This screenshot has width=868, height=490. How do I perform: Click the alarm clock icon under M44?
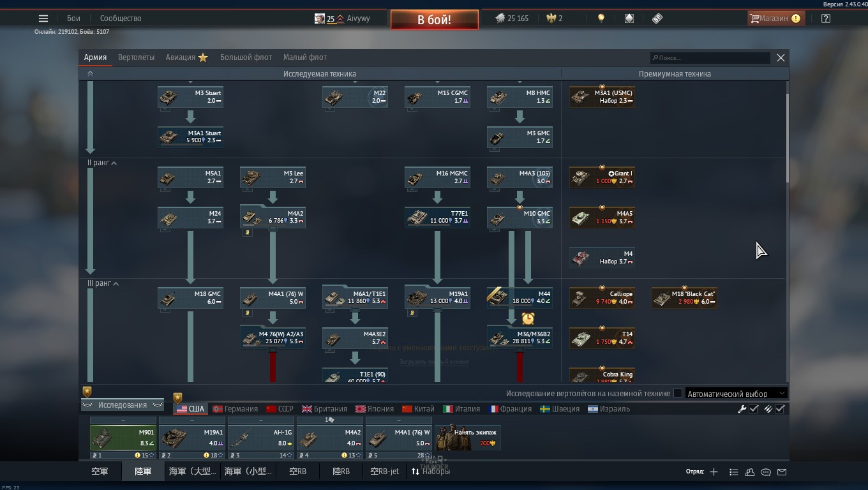point(528,318)
